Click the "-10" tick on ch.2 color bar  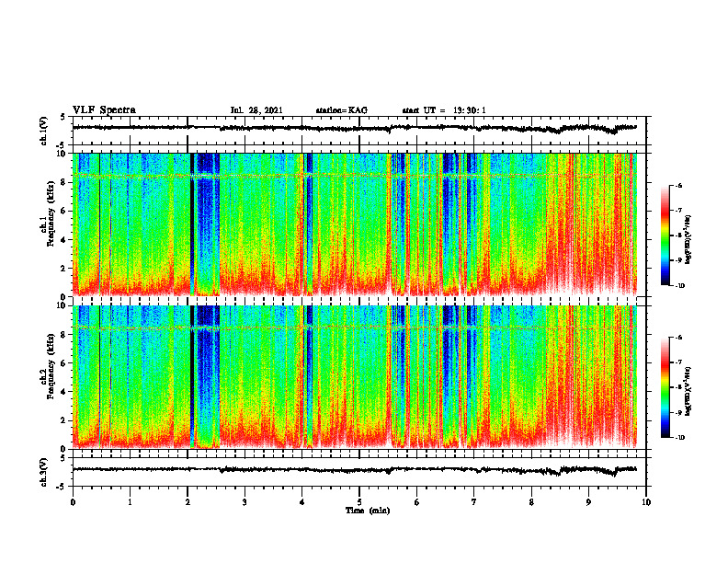tap(680, 438)
